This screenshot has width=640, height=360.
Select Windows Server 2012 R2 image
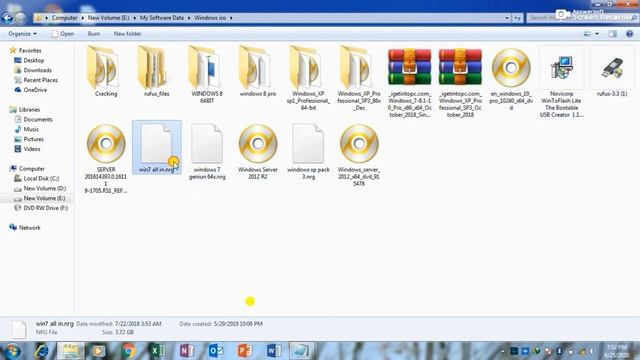258,151
